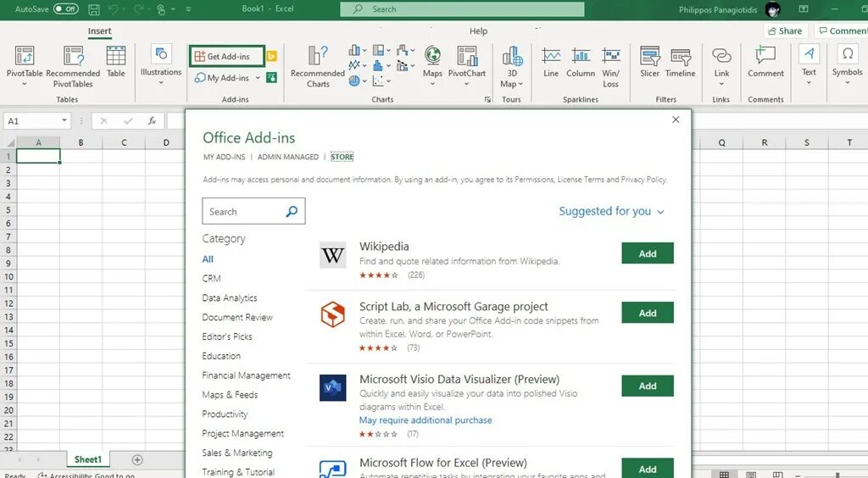
Task: Add the Script Lab add-in
Action: click(x=648, y=313)
